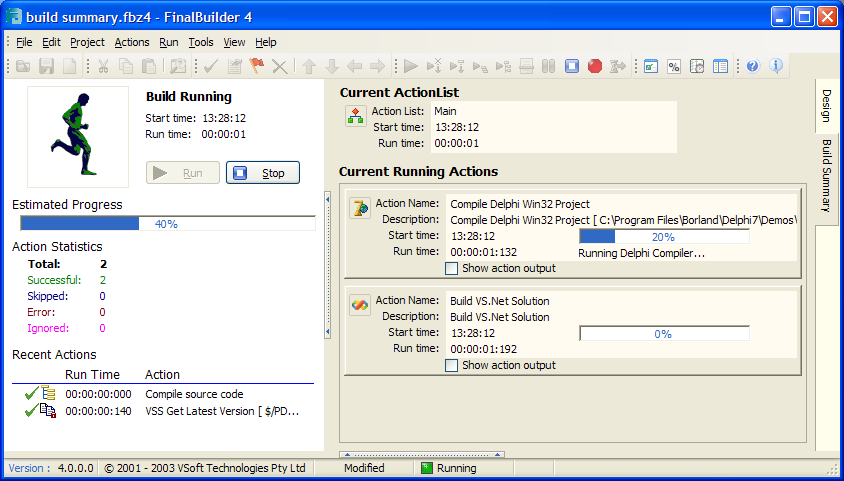Click the Delphi compile 20% progress bar
This screenshot has height=481, width=844.
tap(664, 236)
